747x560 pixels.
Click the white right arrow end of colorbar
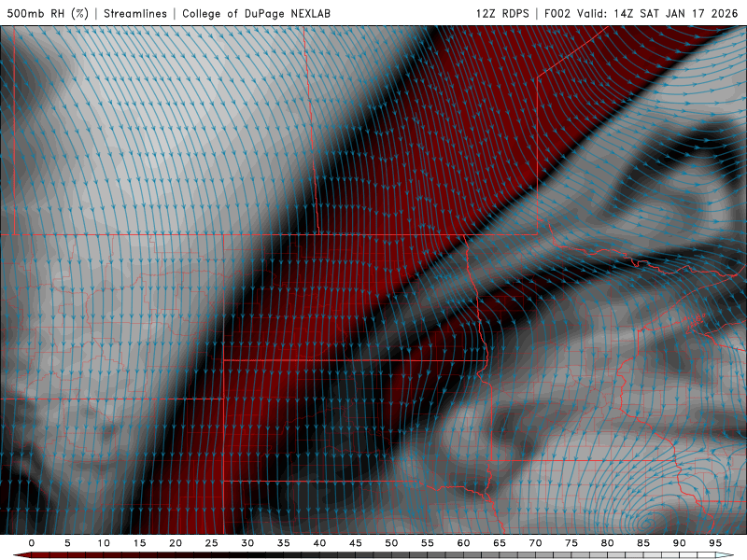point(725,555)
